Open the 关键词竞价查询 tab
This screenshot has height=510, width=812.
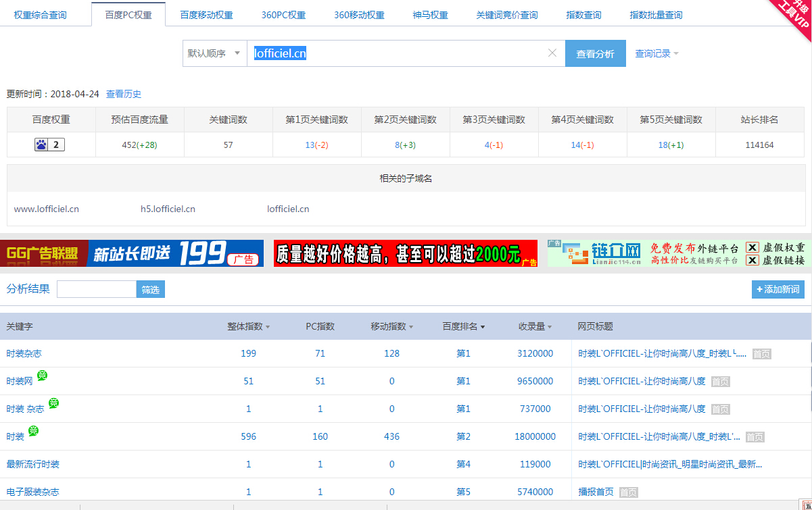pos(507,15)
